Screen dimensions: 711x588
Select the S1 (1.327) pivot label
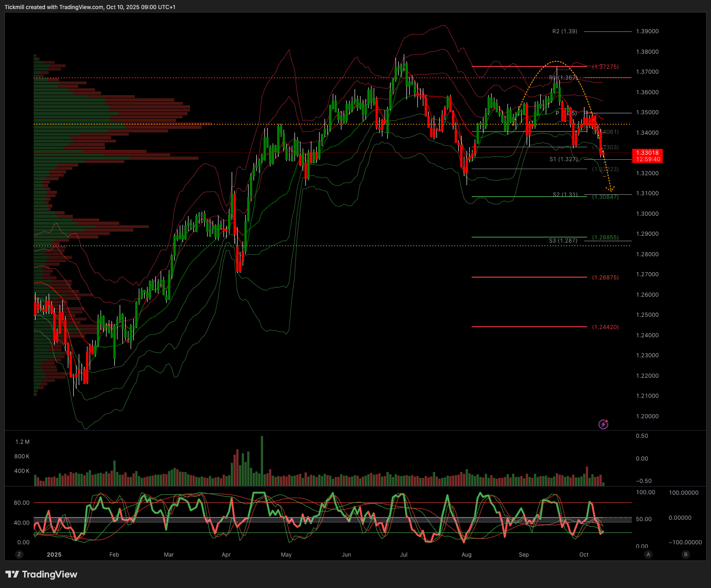tap(564, 159)
